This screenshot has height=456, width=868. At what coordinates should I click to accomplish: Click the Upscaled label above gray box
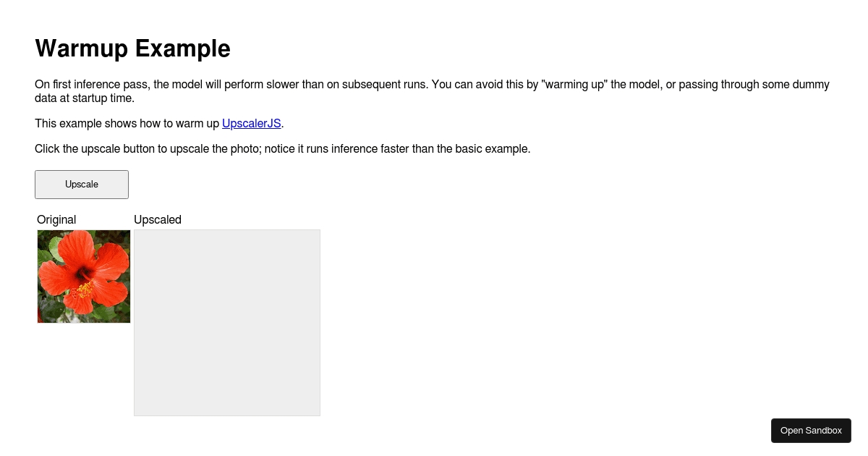pyautogui.click(x=158, y=219)
